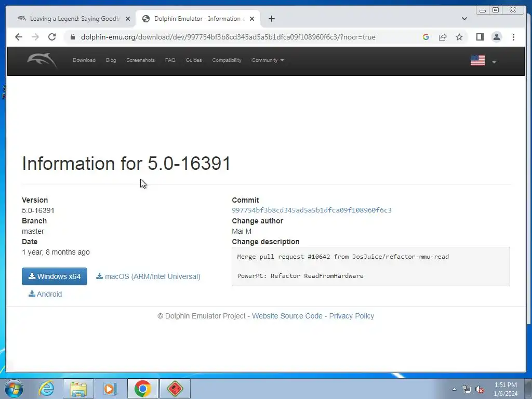Screen dimensions: 532x399
Task: Click the share page icon
Action: (443, 37)
